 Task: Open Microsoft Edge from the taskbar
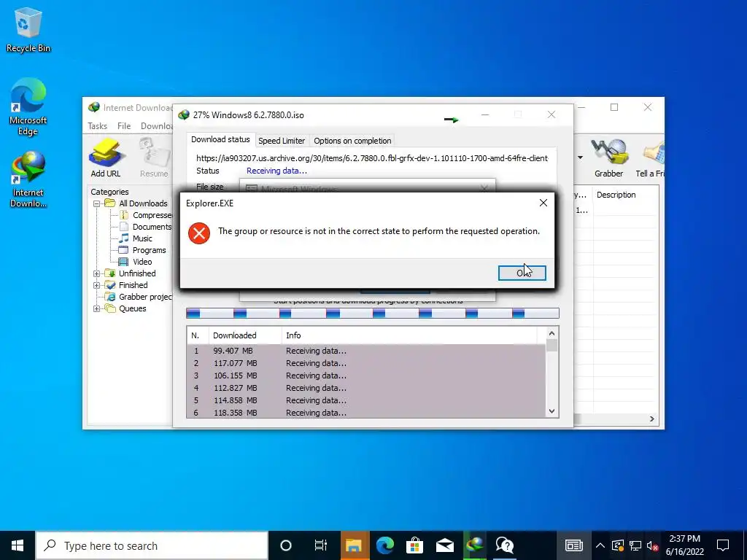coord(385,545)
